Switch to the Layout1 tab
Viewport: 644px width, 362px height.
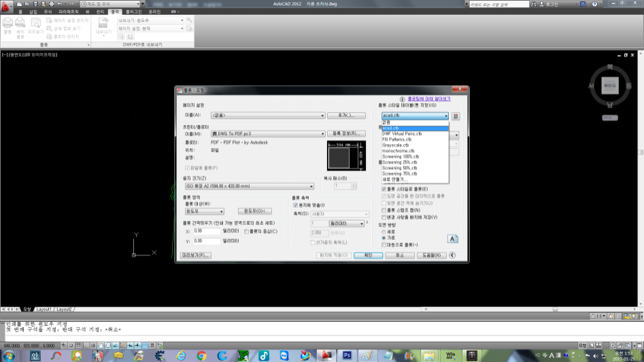(44, 310)
